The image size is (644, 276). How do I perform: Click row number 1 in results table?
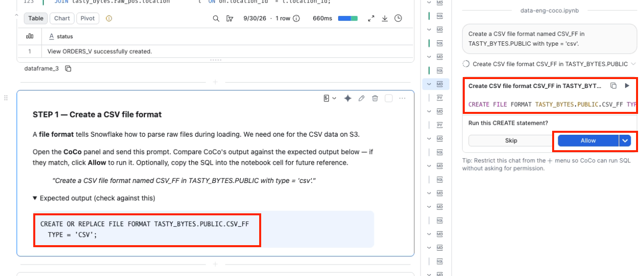30,51
